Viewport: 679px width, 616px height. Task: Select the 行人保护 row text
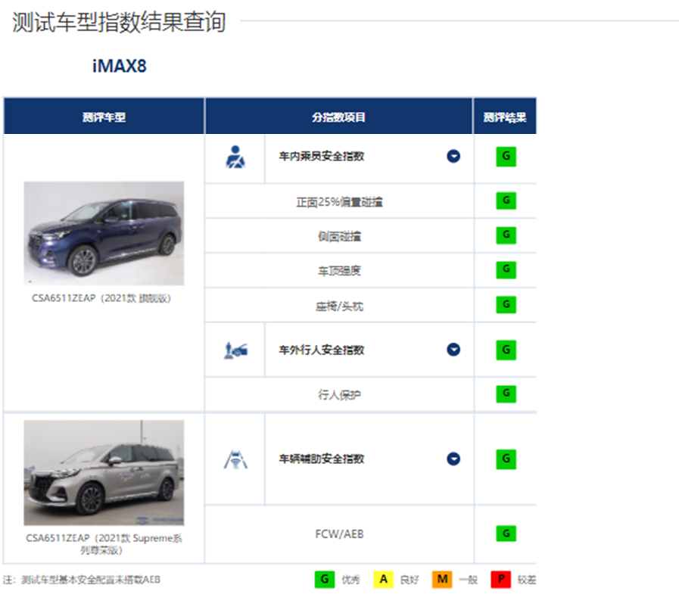point(339,395)
